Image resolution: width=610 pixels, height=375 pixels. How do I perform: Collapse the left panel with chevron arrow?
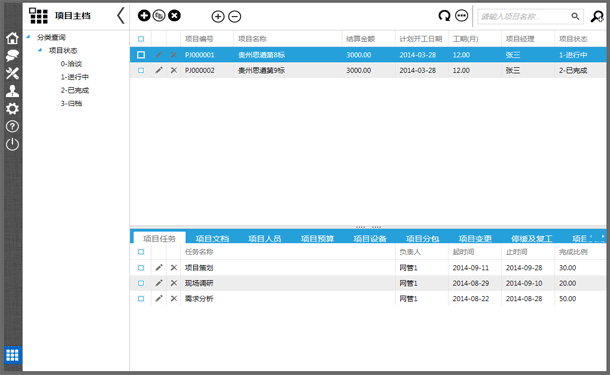coord(121,16)
